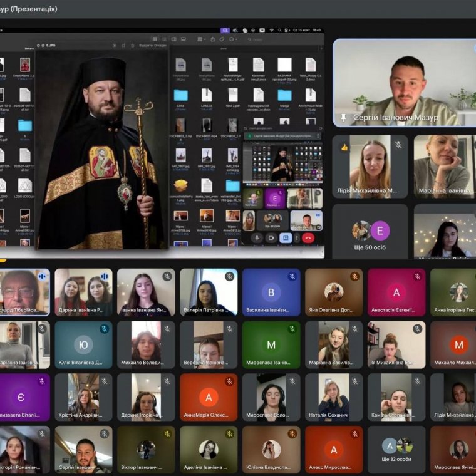Click muted mic icon on Анастасія Євгенії tile
The height and width of the screenshot is (476, 476).
point(417,276)
